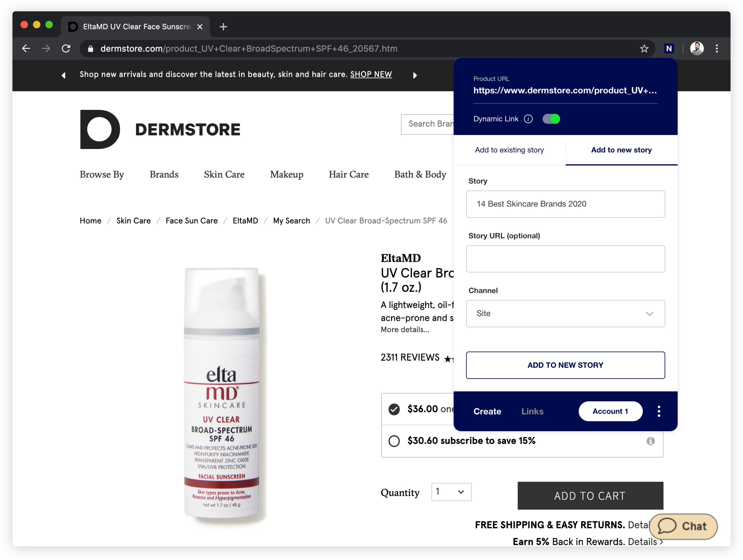743x560 pixels.
Task: Click ADD TO NEW STORY button
Action: [565, 365]
